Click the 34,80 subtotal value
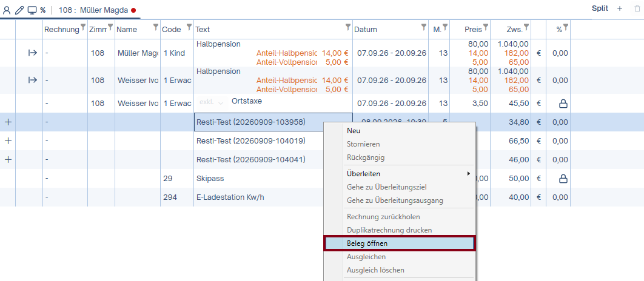Screen dimensions: 644x281 click(518, 122)
